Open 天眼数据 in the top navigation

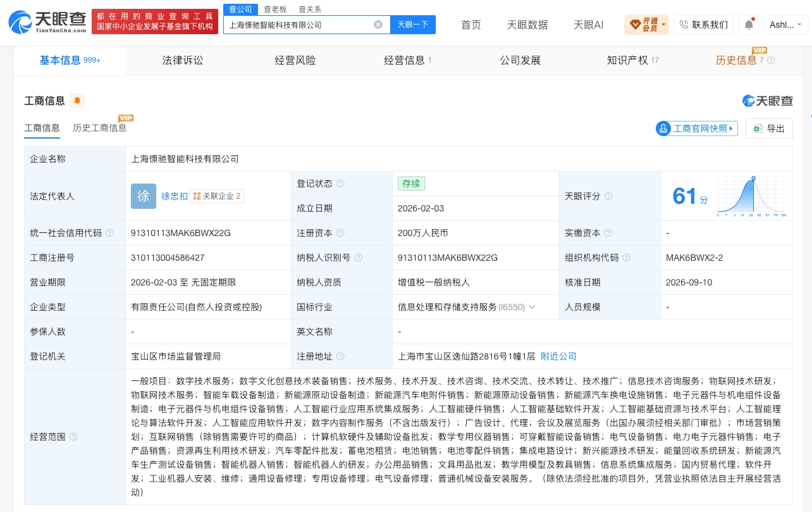point(527,25)
